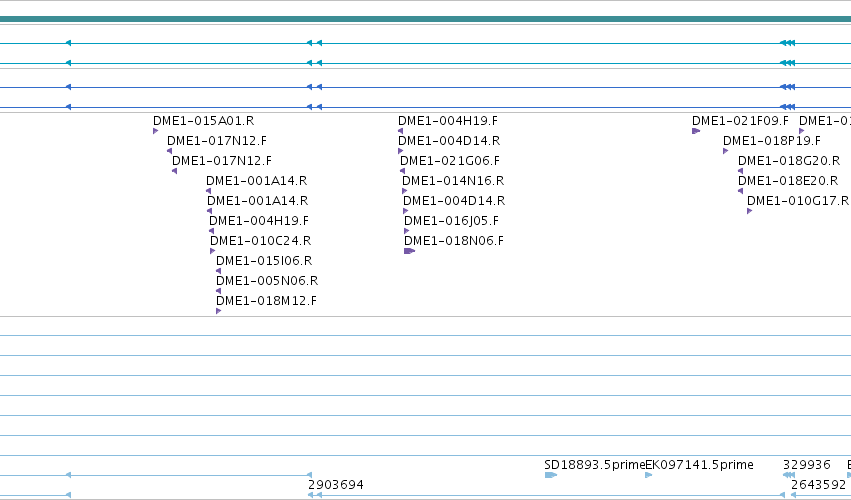The height and width of the screenshot is (500, 851).
Task: Select the DME1-010G17.R label
Action: (x=798, y=201)
